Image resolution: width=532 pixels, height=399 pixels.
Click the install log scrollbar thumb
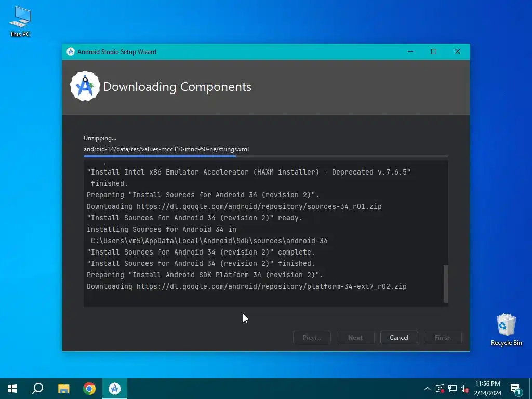[446, 284]
